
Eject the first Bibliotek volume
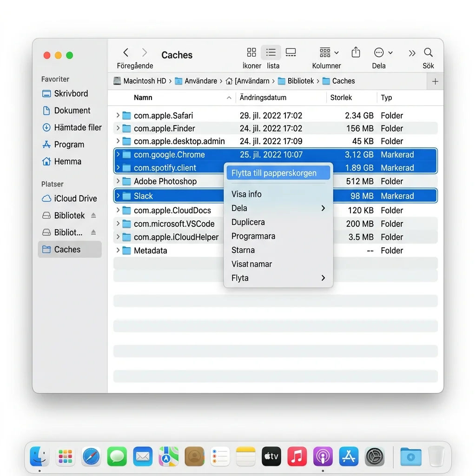[x=93, y=215]
